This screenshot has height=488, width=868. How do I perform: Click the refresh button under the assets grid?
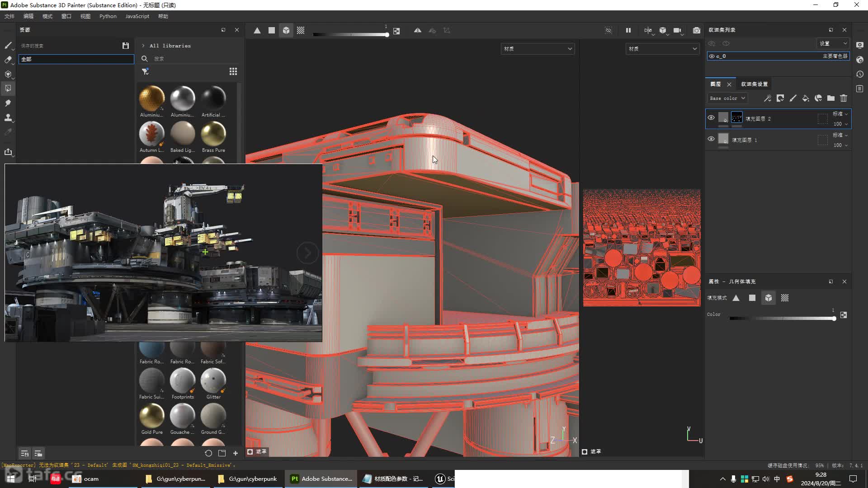[208, 453]
